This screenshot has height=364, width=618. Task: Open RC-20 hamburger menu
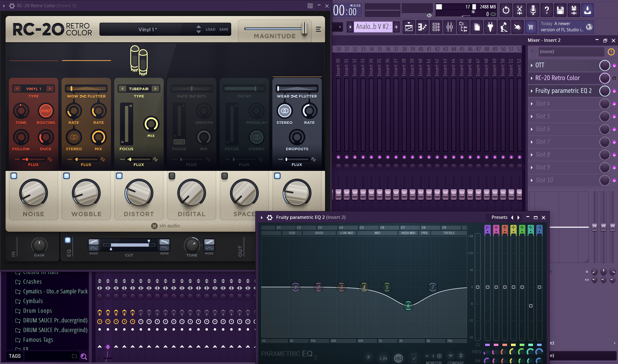pos(318,29)
